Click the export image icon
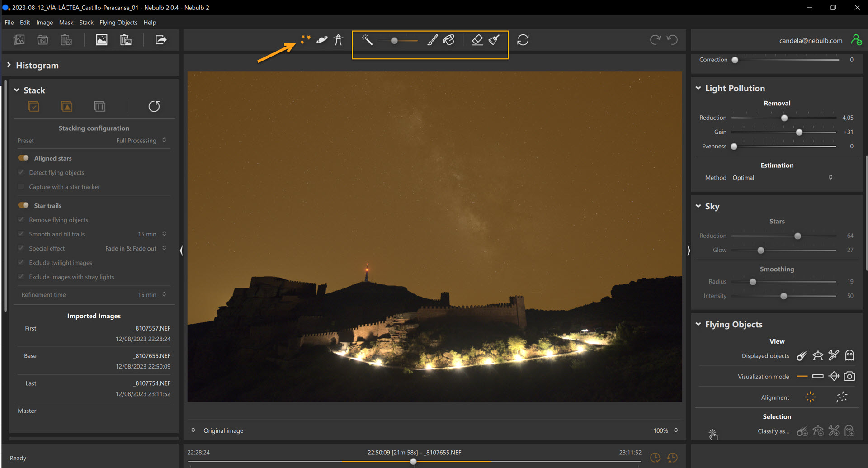Viewport: 868px width, 468px height. [x=161, y=40]
